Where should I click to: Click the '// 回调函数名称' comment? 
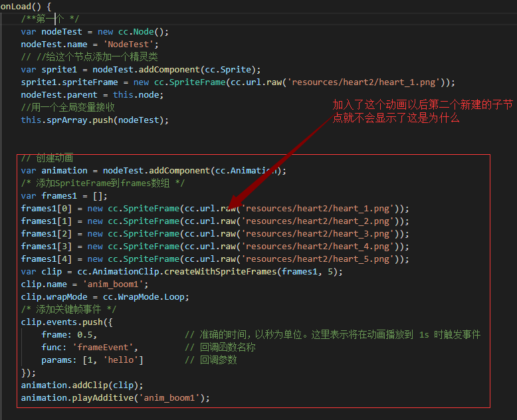[220, 347]
